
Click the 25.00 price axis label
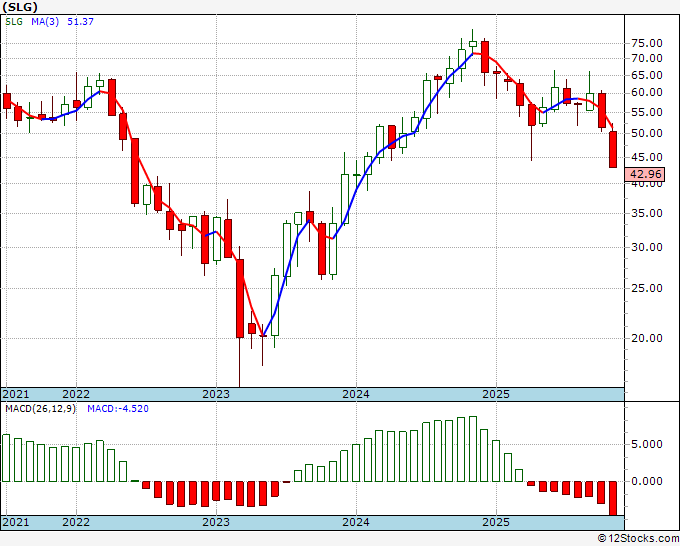(647, 288)
